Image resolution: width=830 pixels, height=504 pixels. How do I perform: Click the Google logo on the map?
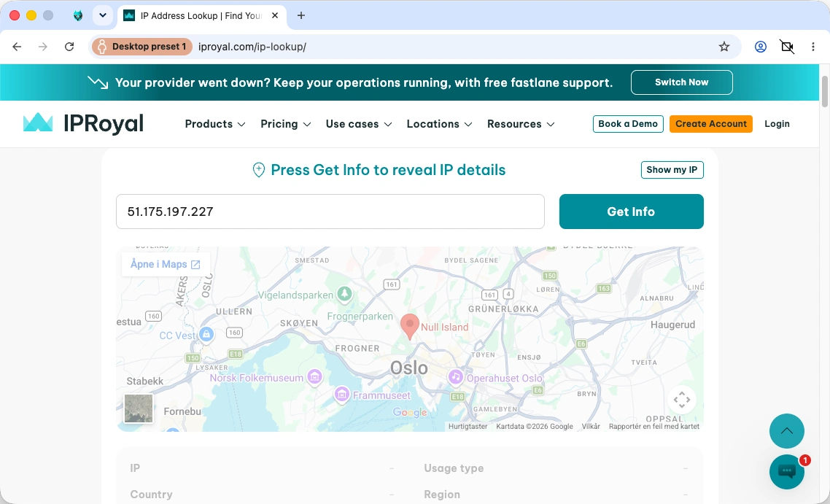click(410, 412)
